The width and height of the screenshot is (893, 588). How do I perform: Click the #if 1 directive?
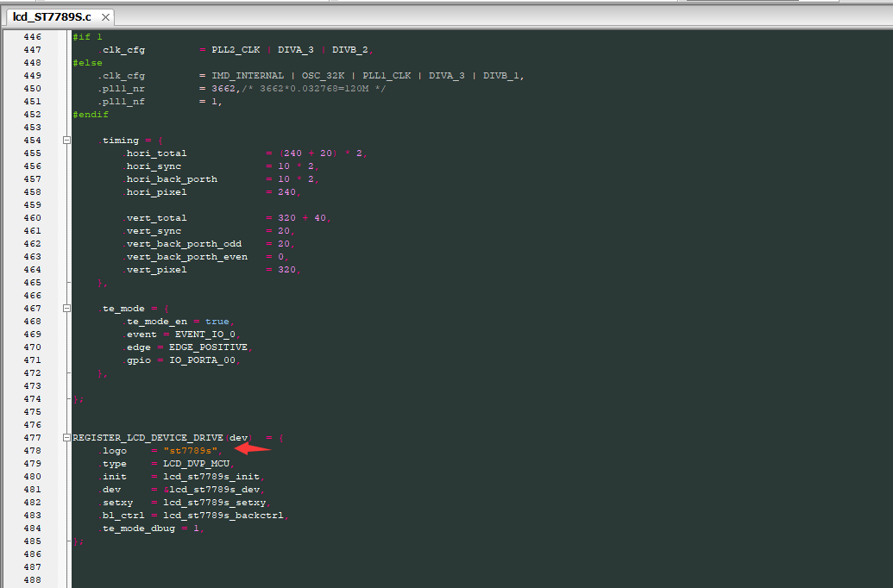point(88,37)
